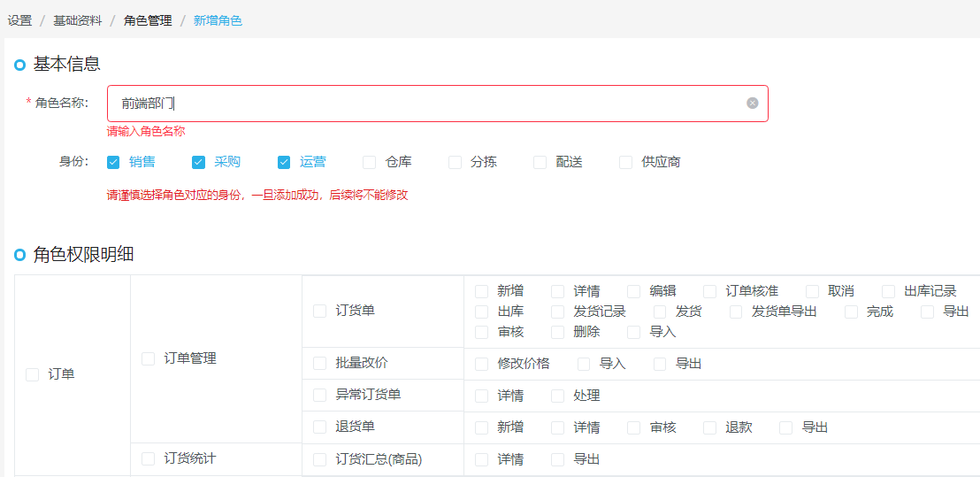This screenshot has width=980, height=477.
Task: Check 审核 in the 退货单 row
Action: tap(634, 427)
